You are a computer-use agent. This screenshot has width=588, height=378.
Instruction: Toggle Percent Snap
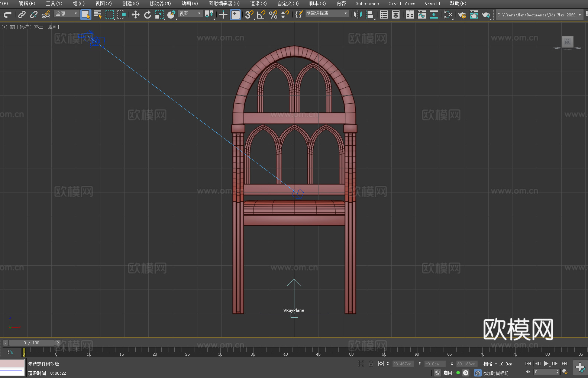point(273,14)
